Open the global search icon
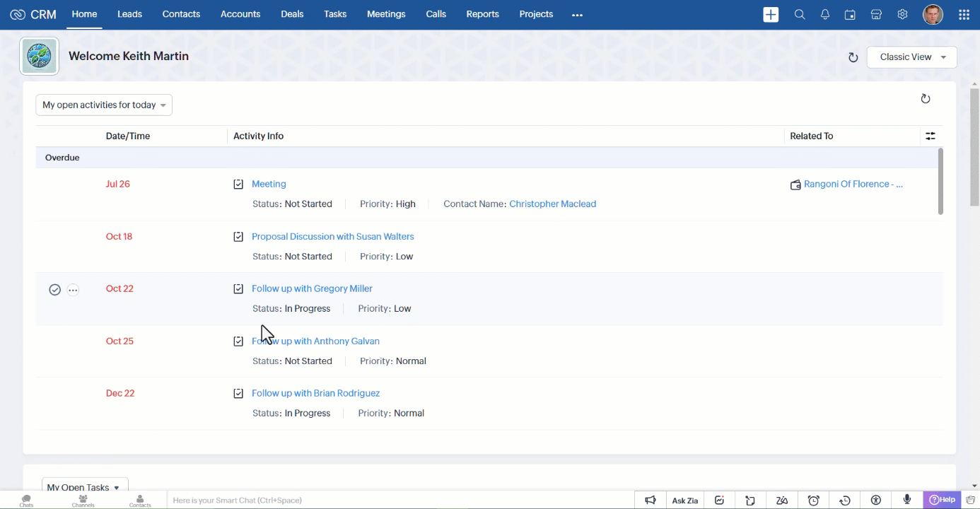This screenshot has height=509, width=980. tap(800, 14)
